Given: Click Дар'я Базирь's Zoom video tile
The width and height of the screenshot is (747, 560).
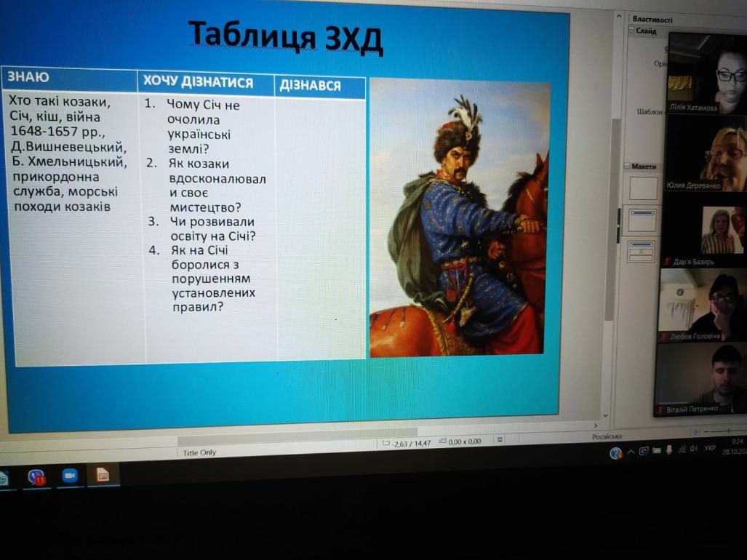Looking at the screenshot, I should click(x=703, y=231).
